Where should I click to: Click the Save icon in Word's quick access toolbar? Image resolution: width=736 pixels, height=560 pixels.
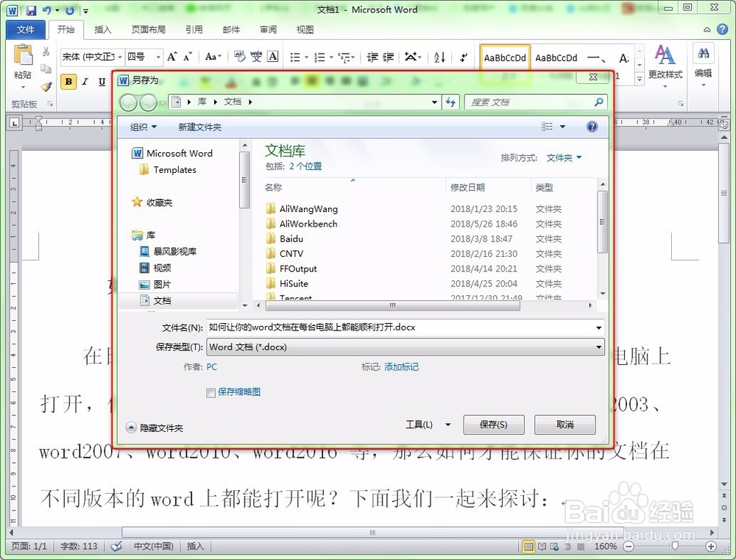pyautogui.click(x=30, y=10)
